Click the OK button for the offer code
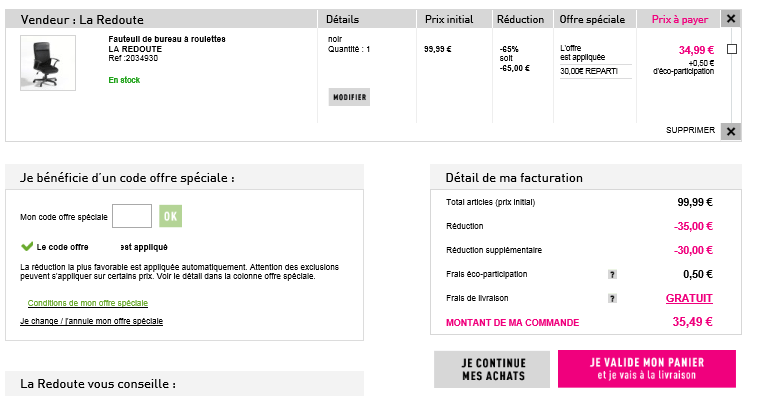This screenshot has height=399, width=765. point(170,216)
